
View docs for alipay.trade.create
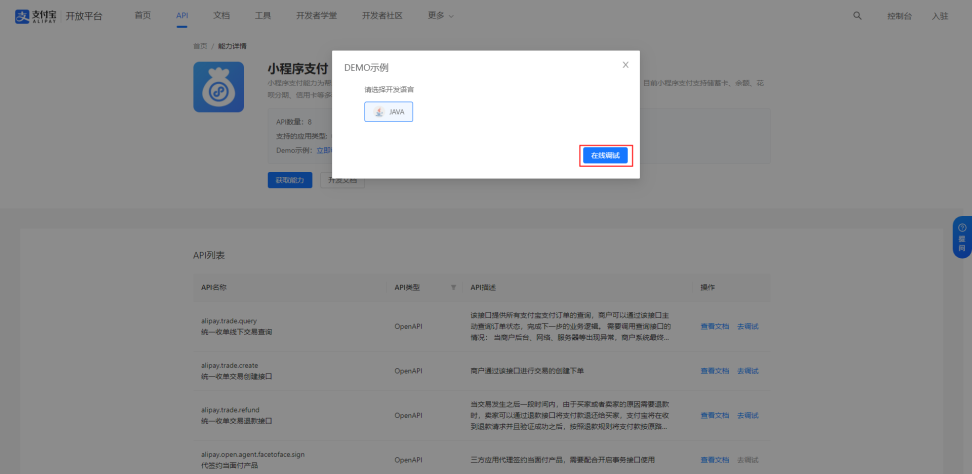[x=715, y=371]
